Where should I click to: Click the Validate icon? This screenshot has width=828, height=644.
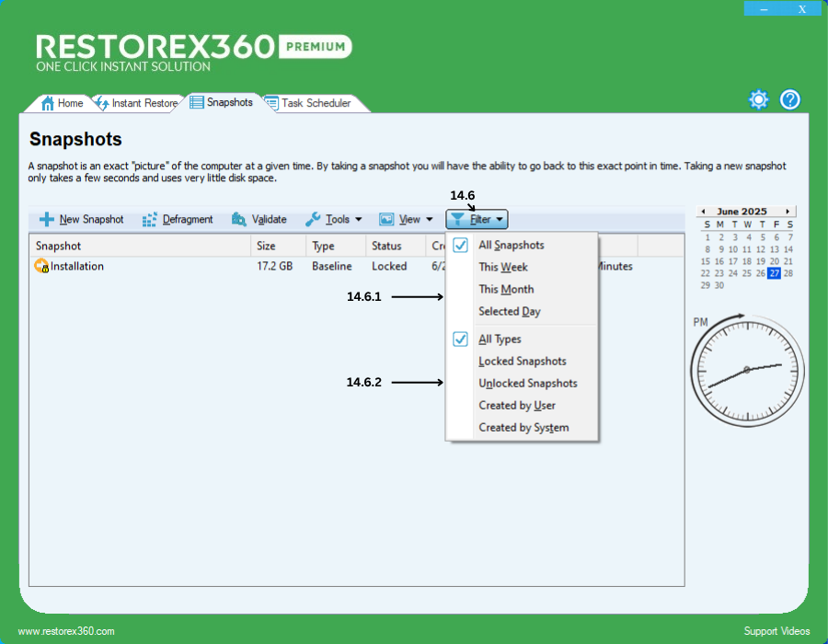[x=238, y=219]
